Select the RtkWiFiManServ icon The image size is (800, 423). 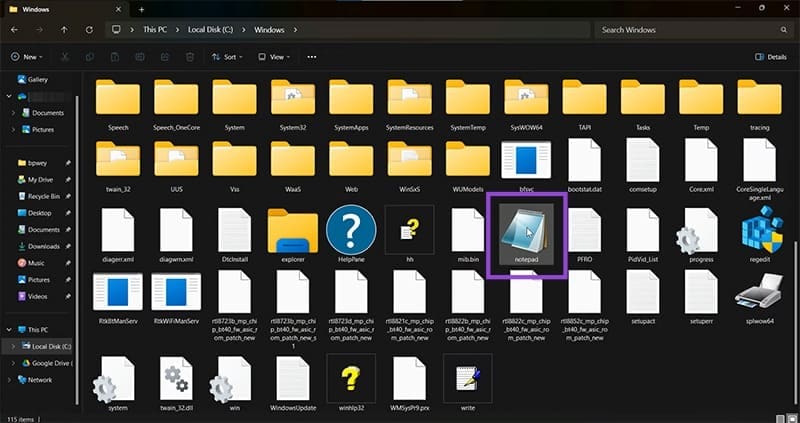(176, 292)
